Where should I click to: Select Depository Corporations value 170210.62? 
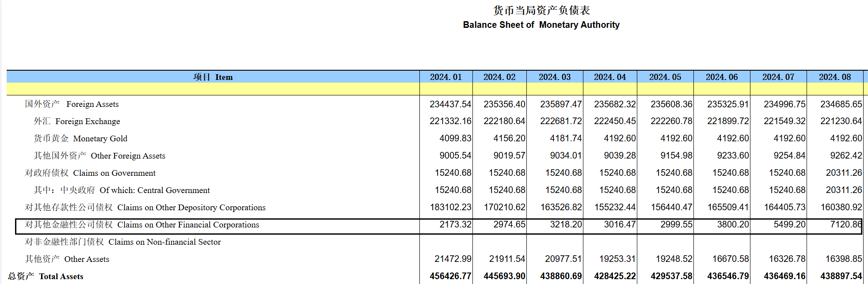click(x=504, y=207)
